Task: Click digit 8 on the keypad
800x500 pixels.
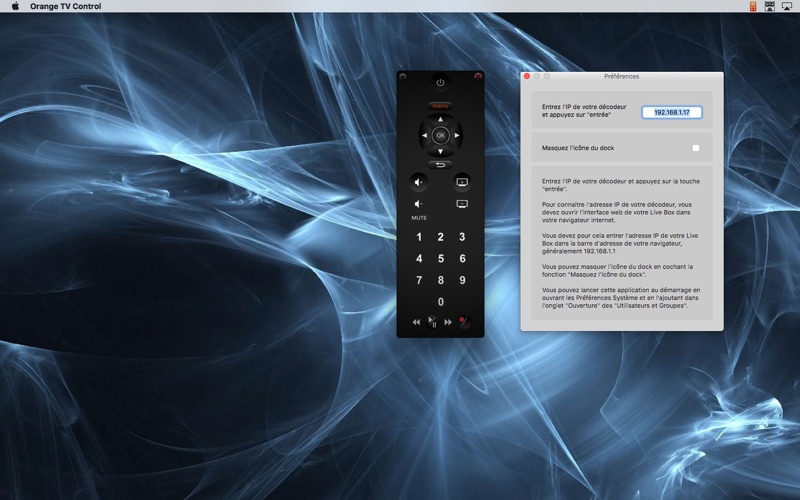Action: coord(440,280)
